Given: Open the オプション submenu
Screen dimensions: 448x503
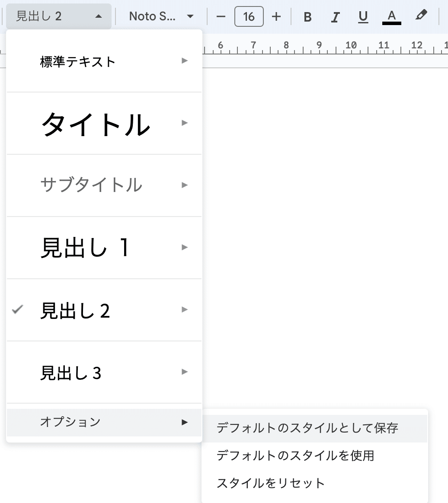Looking at the screenshot, I should (104, 422).
